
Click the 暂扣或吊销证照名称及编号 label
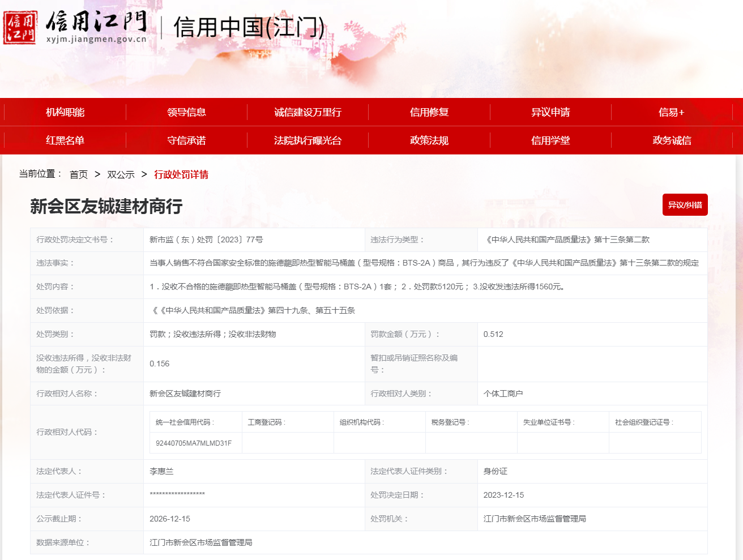click(x=414, y=364)
